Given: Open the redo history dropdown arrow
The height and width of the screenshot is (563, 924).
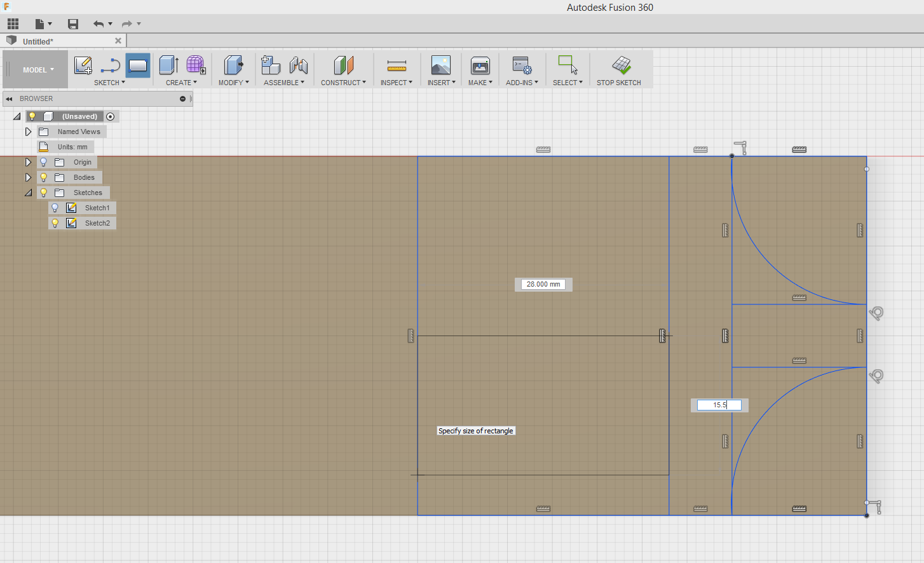Looking at the screenshot, I should tap(139, 24).
